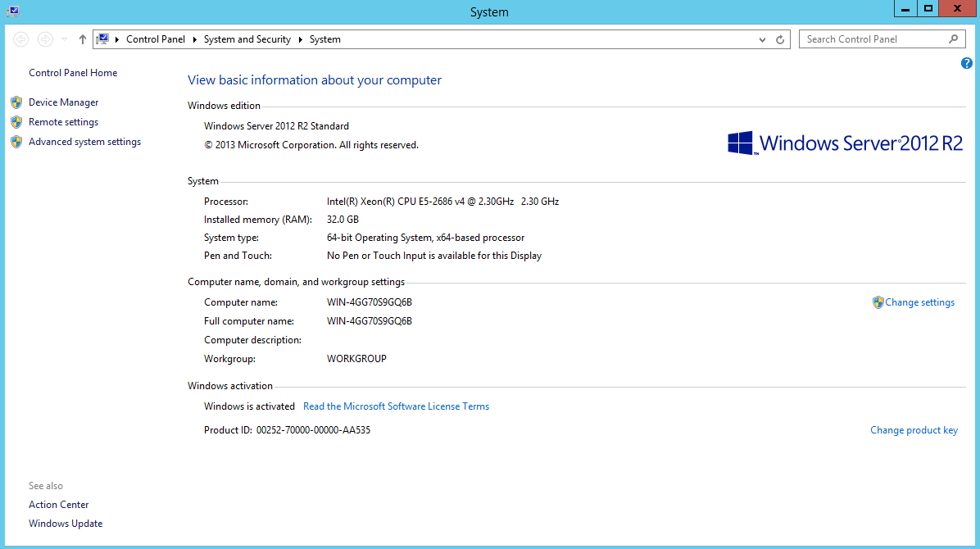Screen dimensions: 980x549
Task: Go up one level with the Up arrow
Action: click(83, 39)
